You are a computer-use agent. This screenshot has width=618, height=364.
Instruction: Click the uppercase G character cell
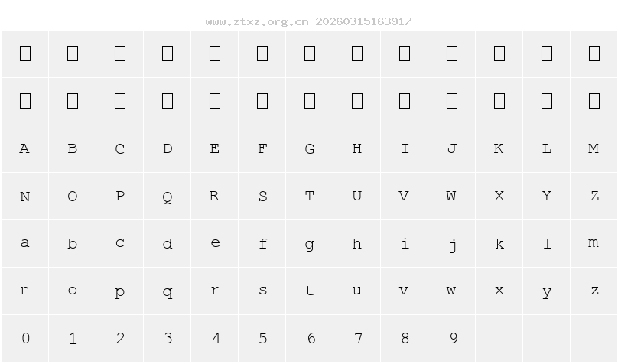pos(310,149)
